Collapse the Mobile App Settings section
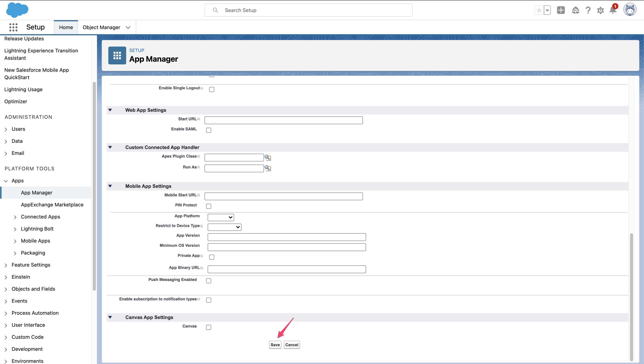 point(110,186)
